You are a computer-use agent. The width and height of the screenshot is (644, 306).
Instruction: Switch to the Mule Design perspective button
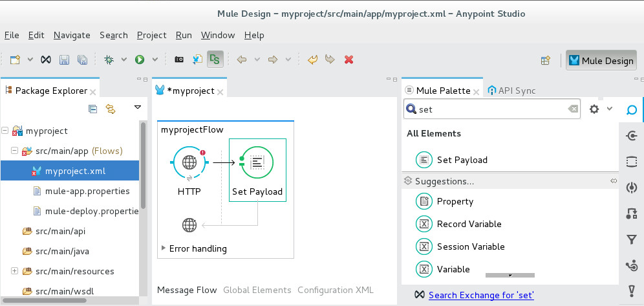[601, 60]
